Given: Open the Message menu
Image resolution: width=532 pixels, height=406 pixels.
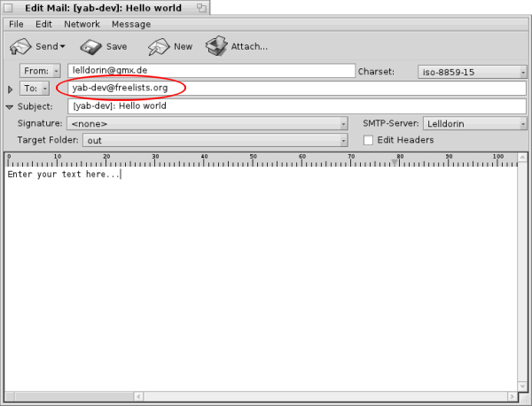Looking at the screenshot, I should tap(131, 24).
